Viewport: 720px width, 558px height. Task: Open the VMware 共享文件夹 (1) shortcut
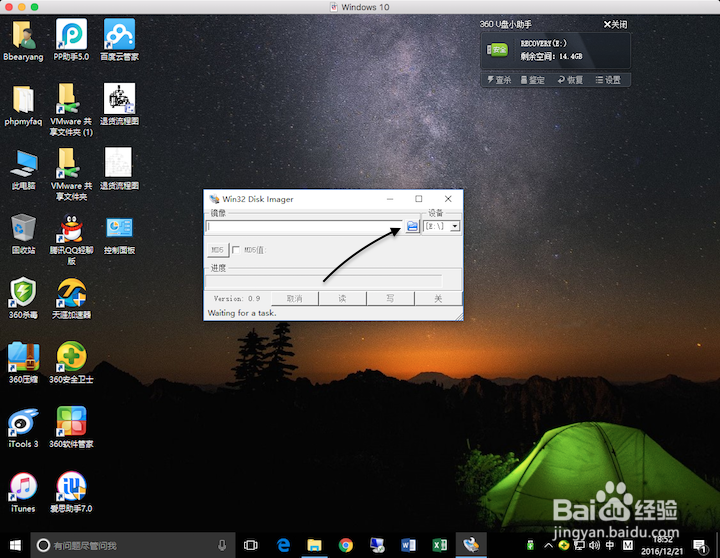tap(71, 110)
